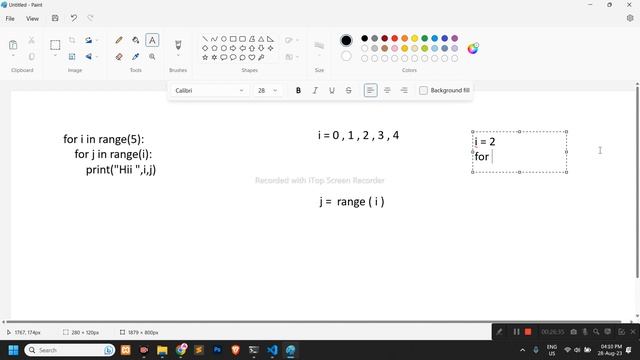Select the Eraser tool
This screenshot has width=640, height=360.
[119, 57]
